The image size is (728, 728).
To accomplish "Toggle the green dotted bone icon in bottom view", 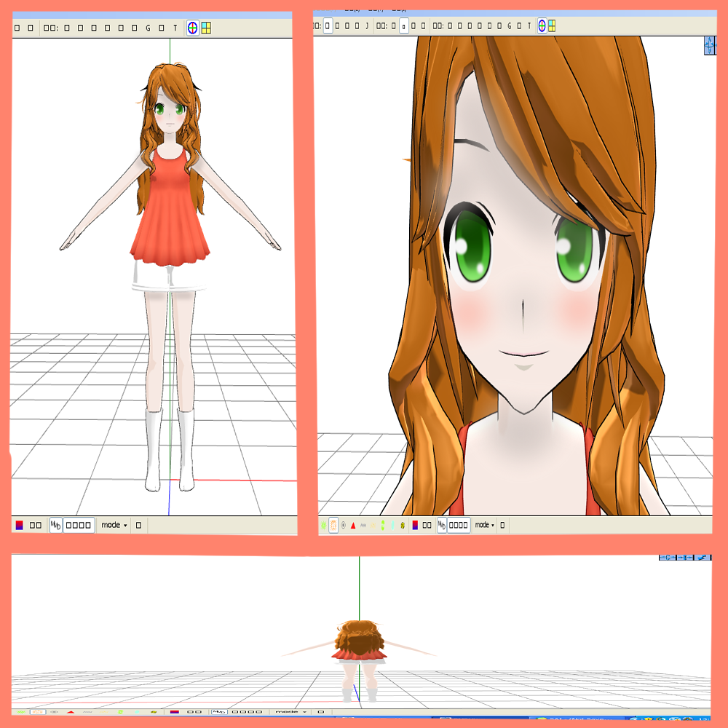I will [120, 712].
